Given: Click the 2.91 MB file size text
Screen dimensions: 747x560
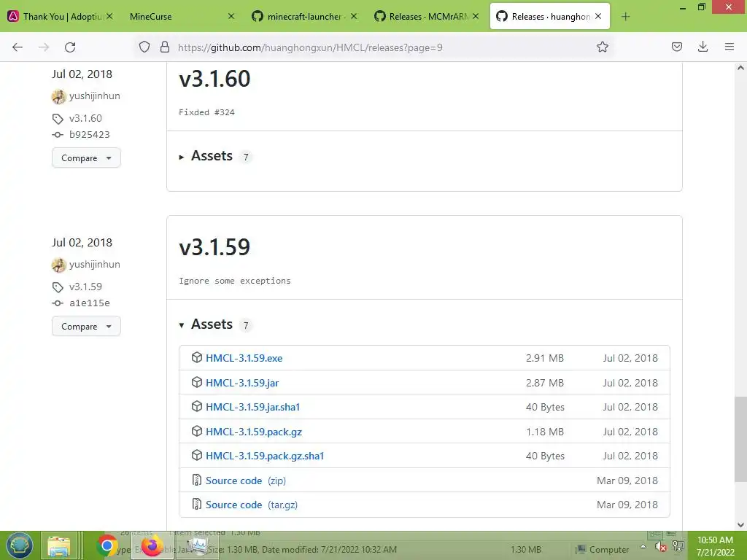Looking at the screenshot, I should coord(544,358).
